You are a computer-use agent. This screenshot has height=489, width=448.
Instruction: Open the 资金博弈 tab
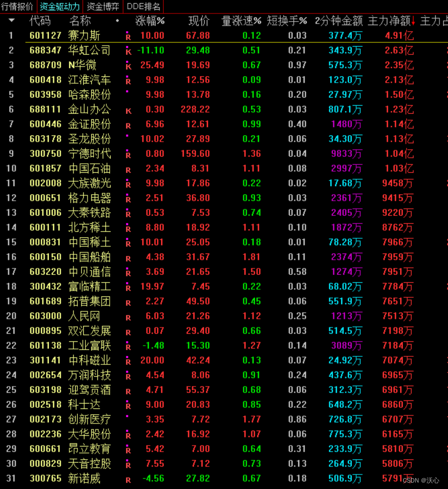point(103,6)
